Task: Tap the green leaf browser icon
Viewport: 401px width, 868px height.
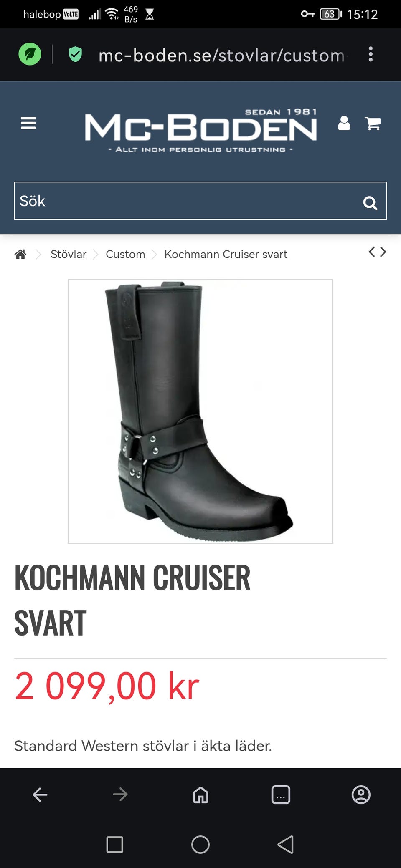Action: coord(30,54)
